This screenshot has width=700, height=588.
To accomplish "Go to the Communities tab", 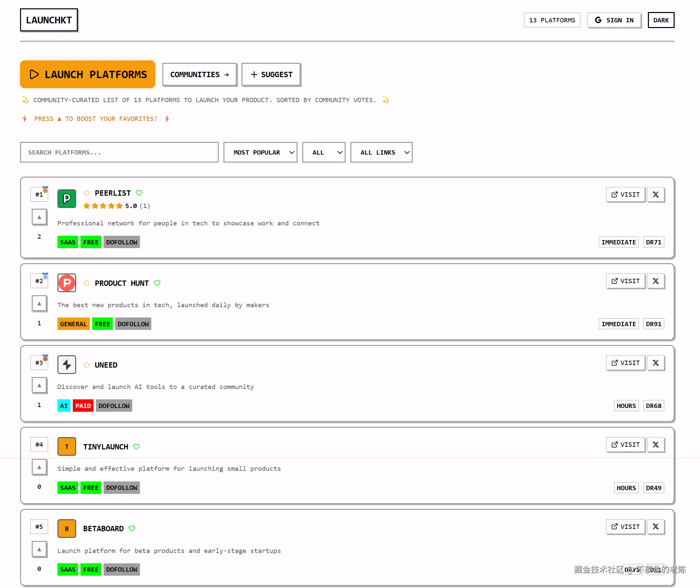I will point(199,74).
